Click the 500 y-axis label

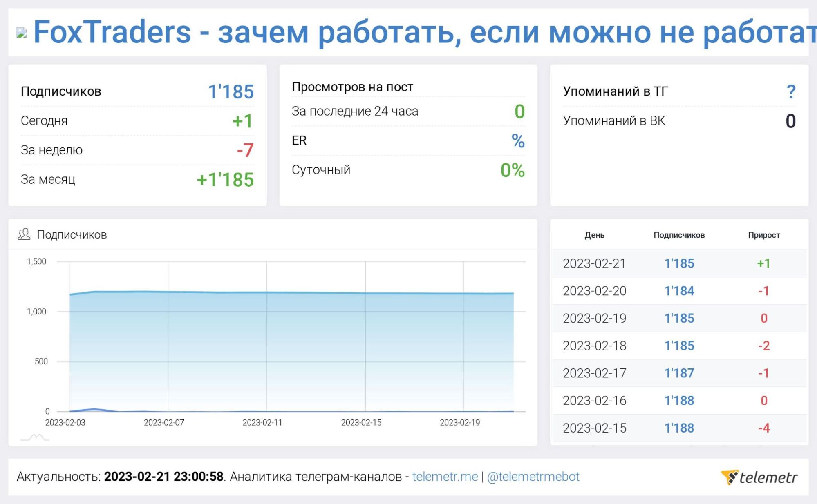point(41,361)
